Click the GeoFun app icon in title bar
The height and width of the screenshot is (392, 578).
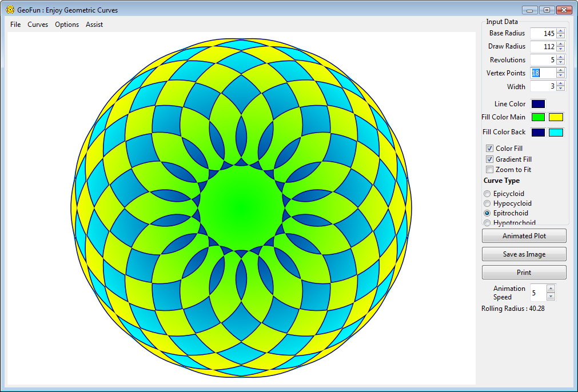click(10, 10)
